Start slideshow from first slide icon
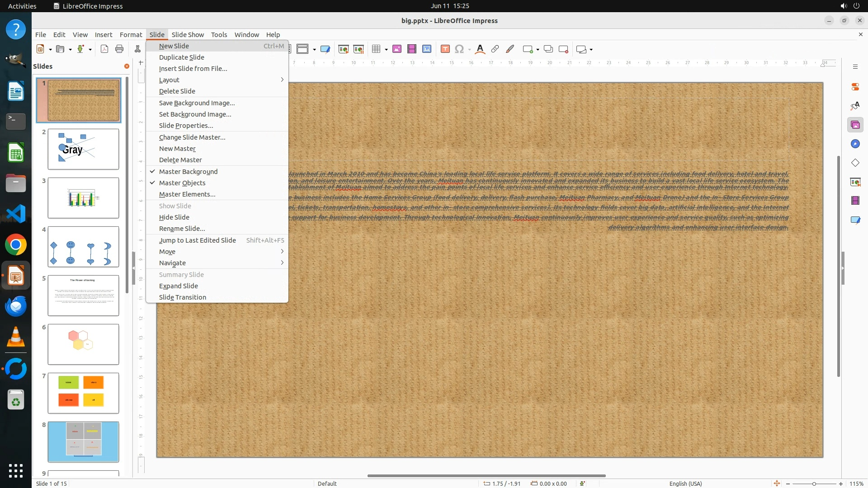This screenshot has width=868, height=488. 343,49
